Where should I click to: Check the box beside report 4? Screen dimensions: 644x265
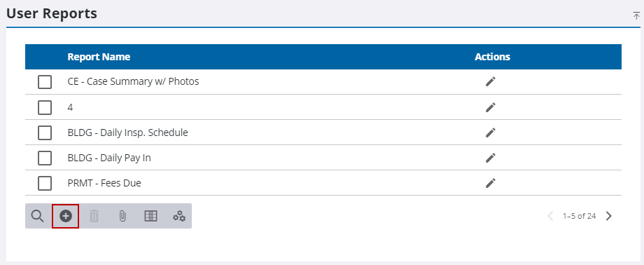click(45, 107)
